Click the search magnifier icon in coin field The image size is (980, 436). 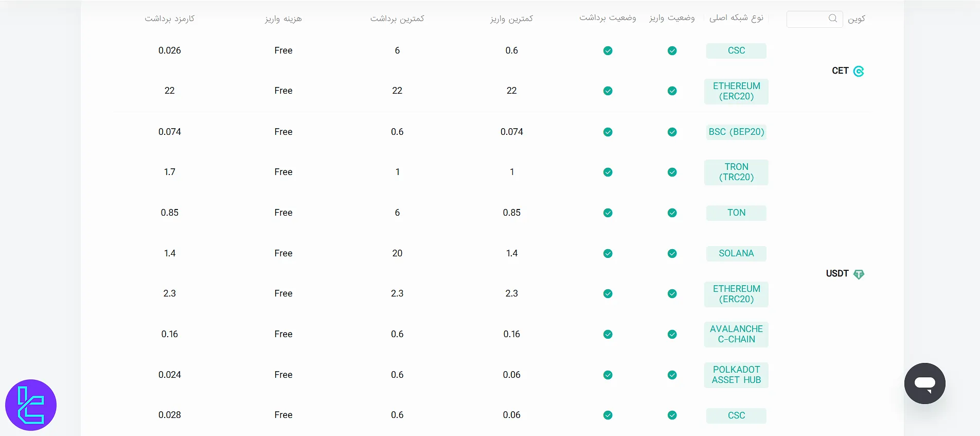[x=832, y=19]
